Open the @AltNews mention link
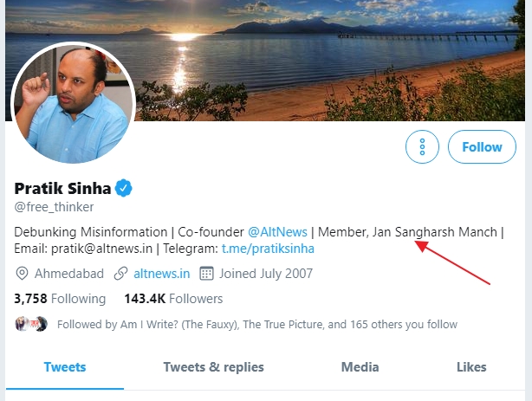Viewport: 532px width, 401px height. (277, 232)
